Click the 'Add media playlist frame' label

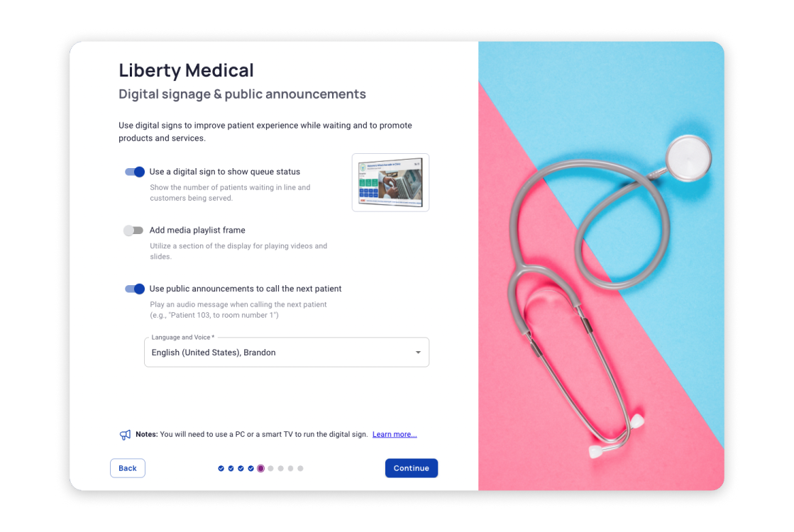pyautogui.click(x=197, y=230)
